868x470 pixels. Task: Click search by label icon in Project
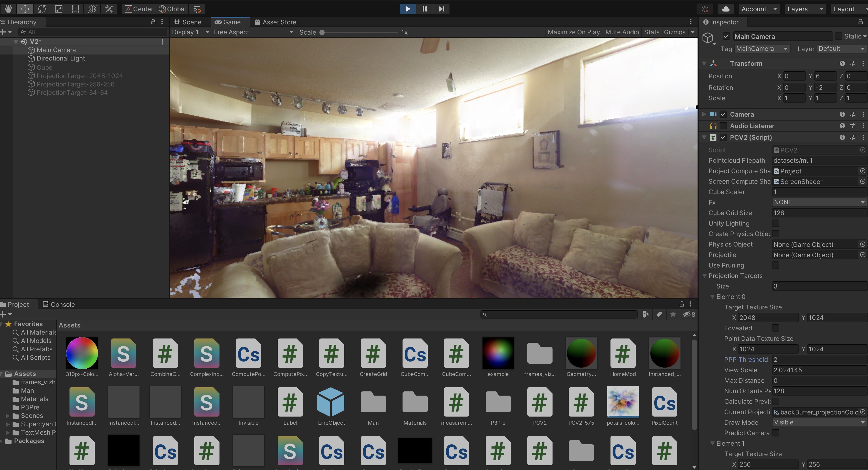point(659,314)
